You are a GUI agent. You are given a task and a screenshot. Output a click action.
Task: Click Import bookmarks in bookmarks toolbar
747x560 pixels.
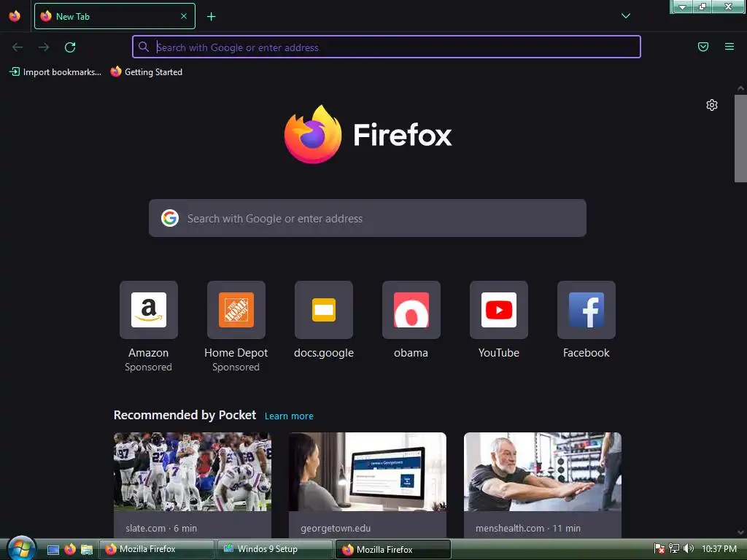(x=55, y=72)
